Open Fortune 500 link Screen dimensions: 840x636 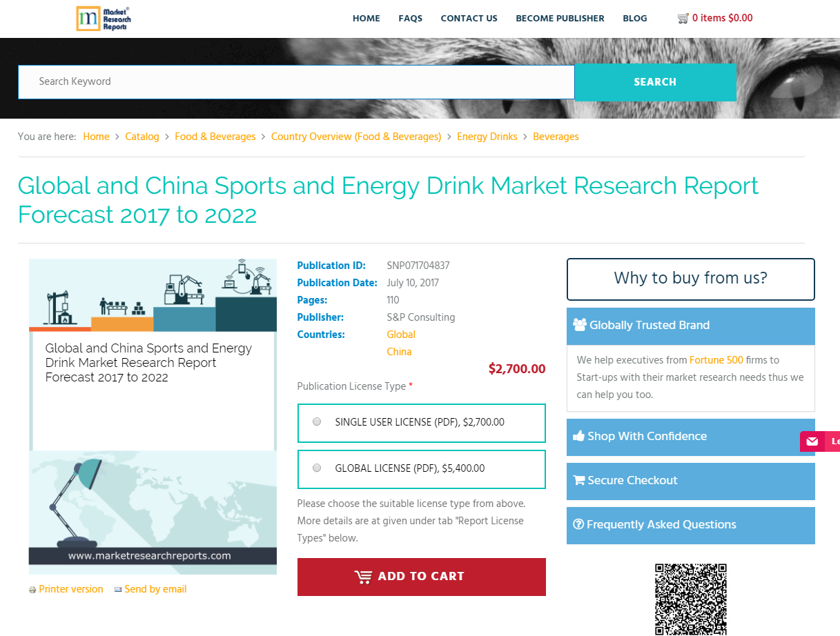pos(716,360)
